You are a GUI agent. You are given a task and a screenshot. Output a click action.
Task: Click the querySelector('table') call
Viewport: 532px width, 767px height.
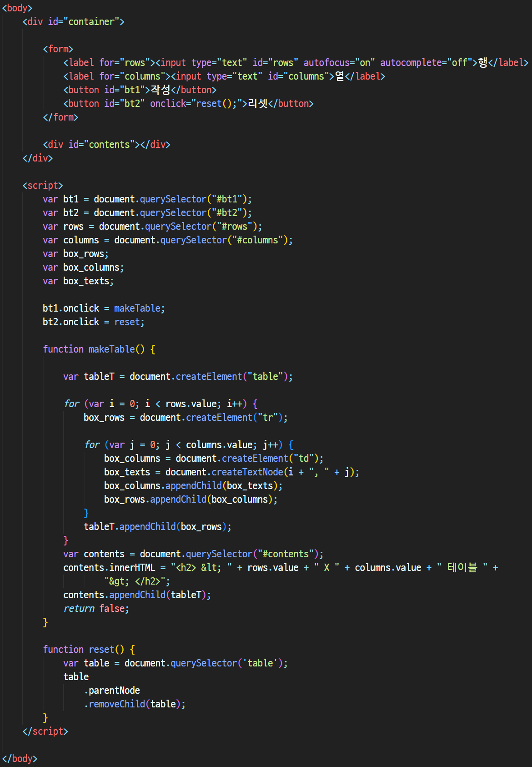pos(227,663)
